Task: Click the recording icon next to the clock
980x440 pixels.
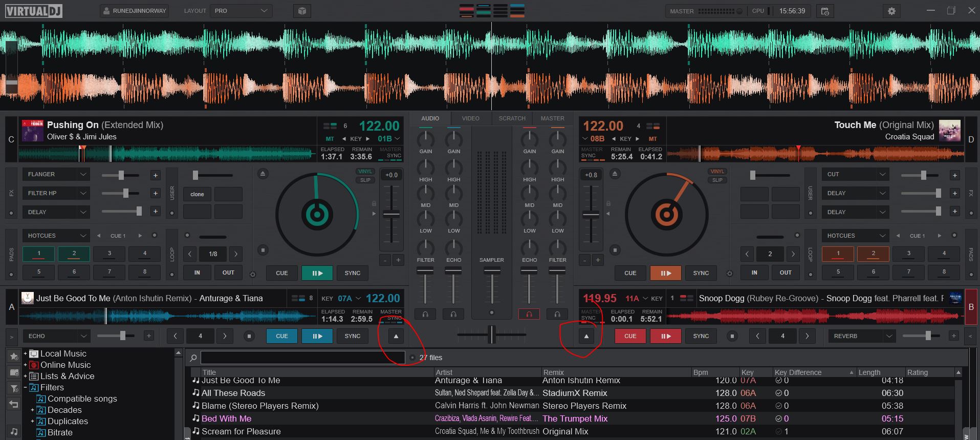Action: point(825,11)
